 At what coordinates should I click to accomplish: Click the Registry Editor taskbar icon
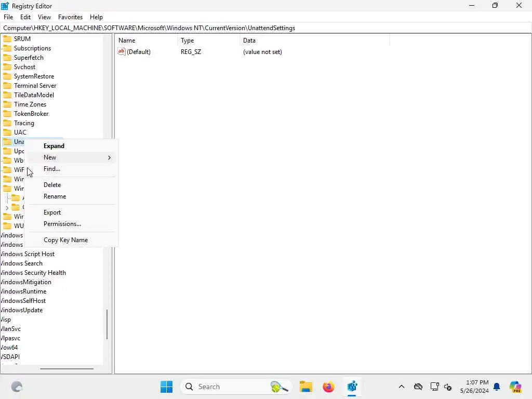tap(352, 387)
